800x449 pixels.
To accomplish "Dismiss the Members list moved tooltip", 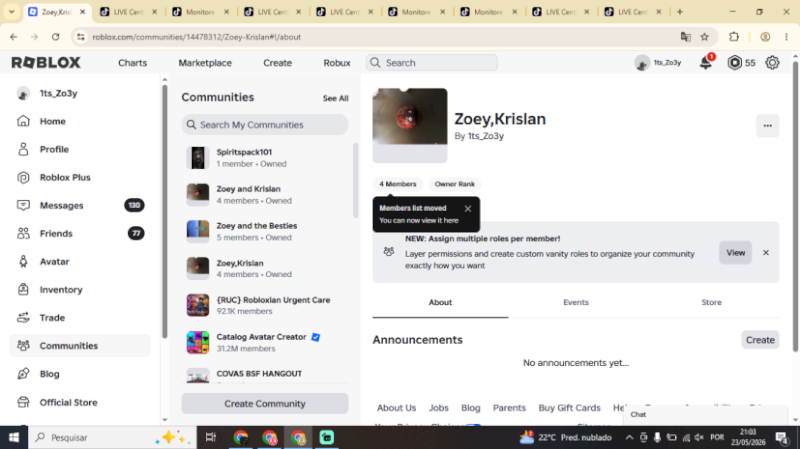I will click(468, 209).
